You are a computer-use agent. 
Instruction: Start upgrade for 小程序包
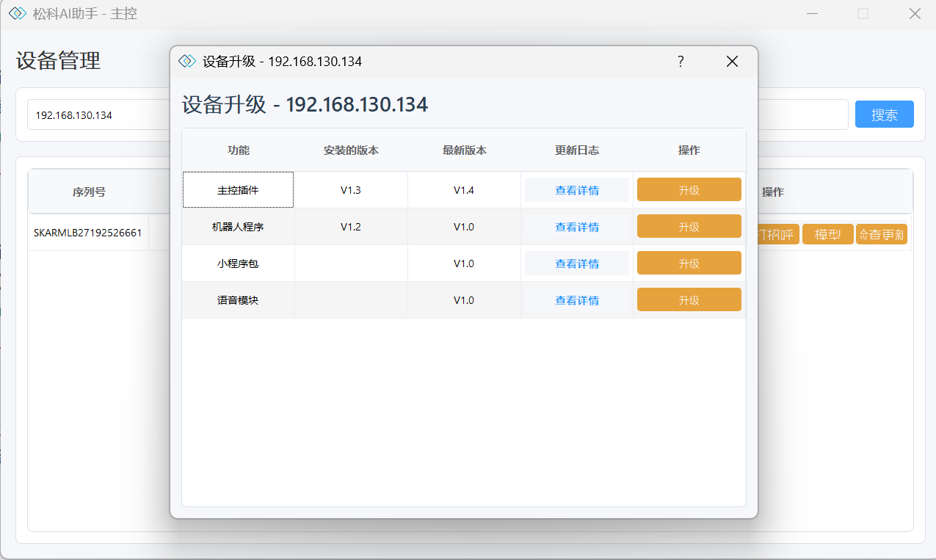689,263
